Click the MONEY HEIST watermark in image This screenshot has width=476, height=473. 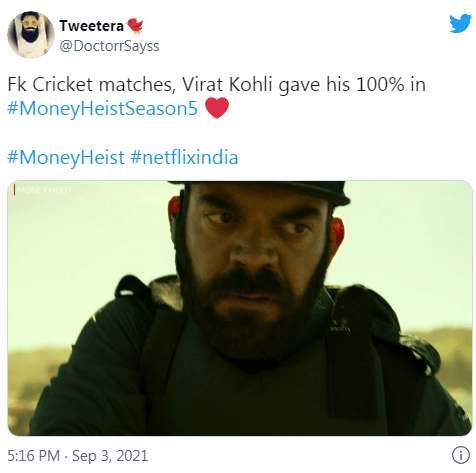(x=43, y=190)
